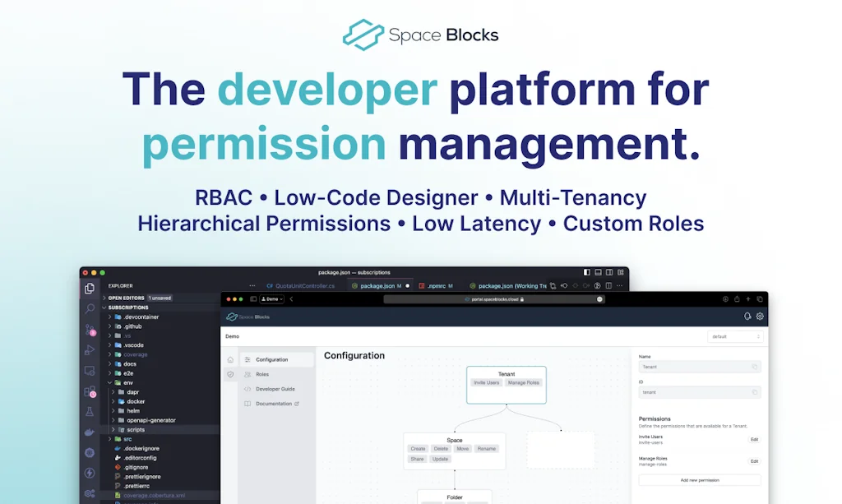Image resolution: width=842 pixels, height=504 pixels.
Task: Open the default environment dropdown
Action: click(735, 336)
